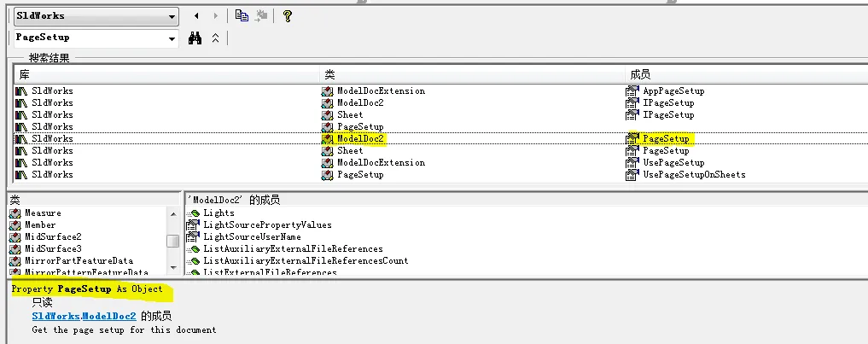
Task: Select highlighted ModelDoc2 class in PageSetup row
Action: 360,139
